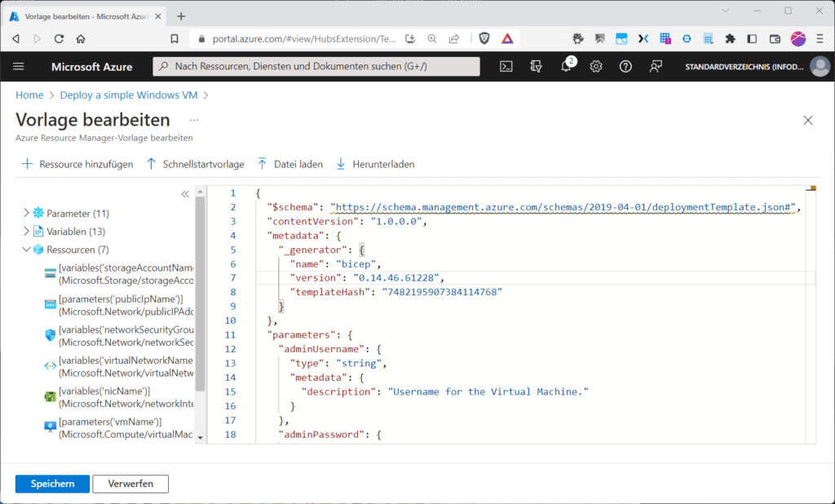Select Ressourcen (7) tree item
This screenshot has width=835, height=504.
(77, 250)
